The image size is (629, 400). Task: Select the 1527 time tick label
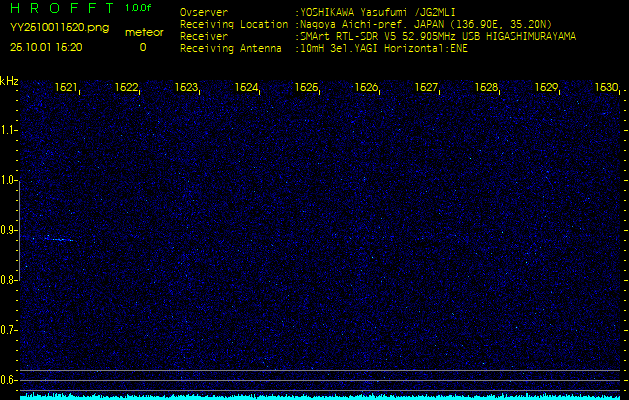pyautogui.click(x=426, y=88)
